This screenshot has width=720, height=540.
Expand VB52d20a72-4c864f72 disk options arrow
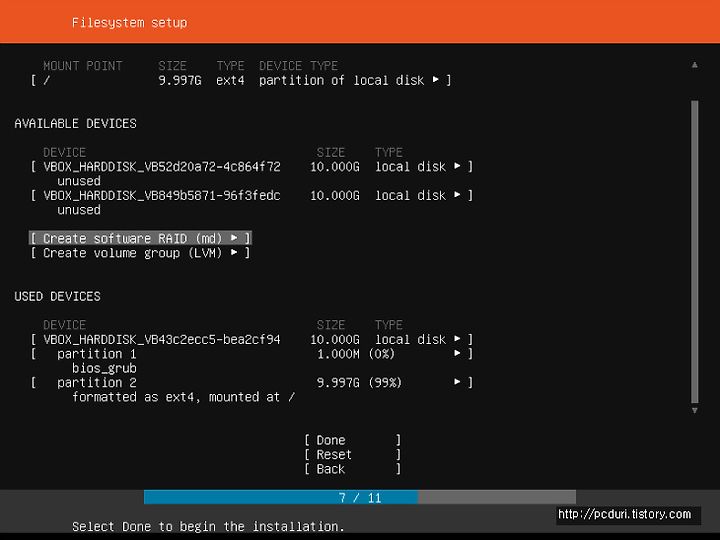pos(457,166)
